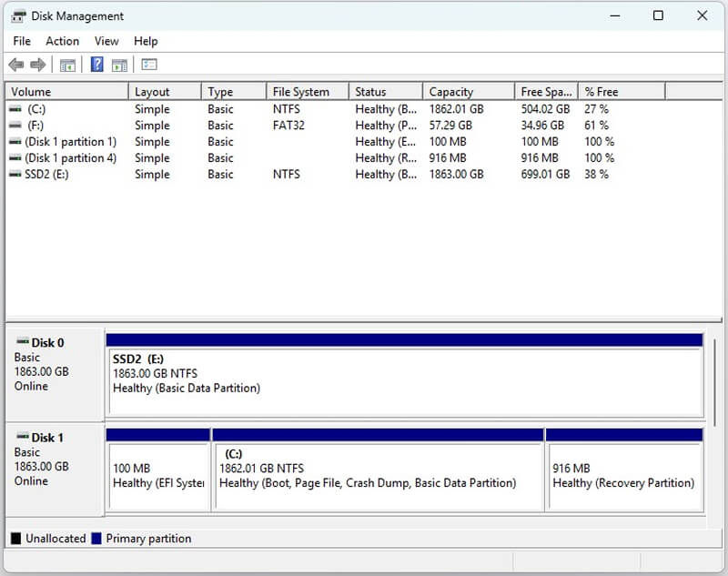Select the Disk 0 label panel

(55, 375)
